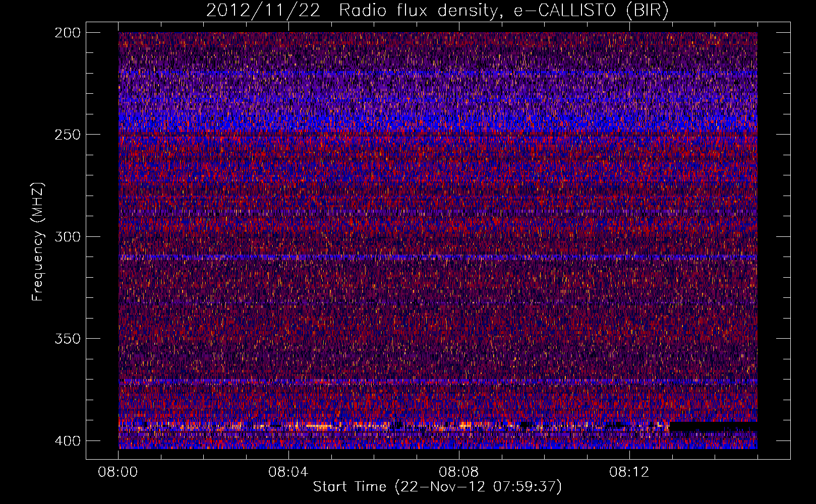Click the 08:00 time tick label
This screenshot has height=504, width=816.
(x=118, y=472)
